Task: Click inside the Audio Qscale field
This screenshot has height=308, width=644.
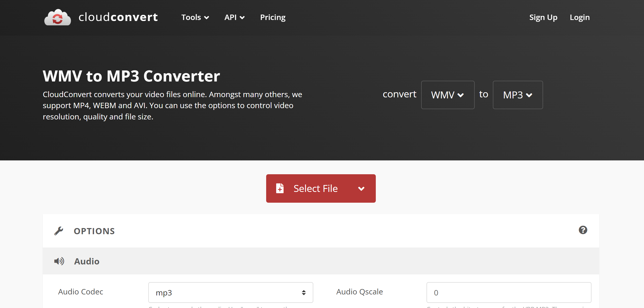Action: tap(509, 292)
